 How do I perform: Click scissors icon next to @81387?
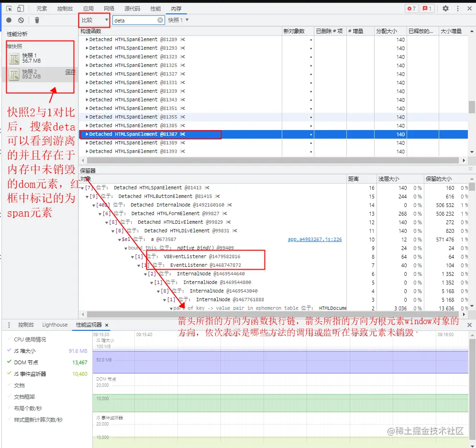[182, 134]
